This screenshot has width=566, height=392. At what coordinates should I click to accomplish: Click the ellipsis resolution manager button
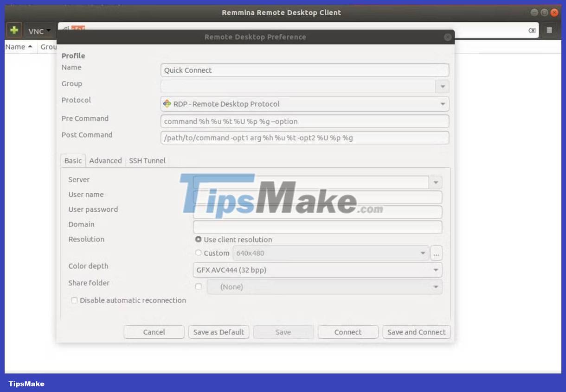pyautogui.click(x=436, y=253)
